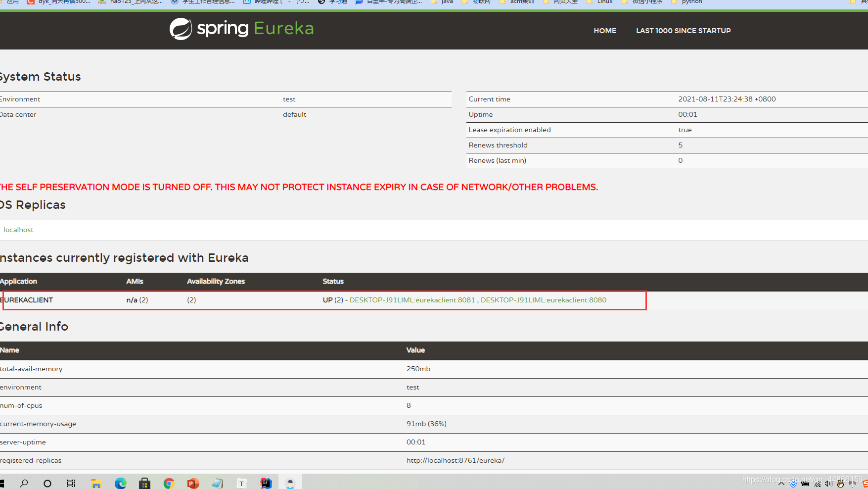This screenshot has height=489, width=868.
Task: Click the server-uptime row name
Action: [23, 442]
